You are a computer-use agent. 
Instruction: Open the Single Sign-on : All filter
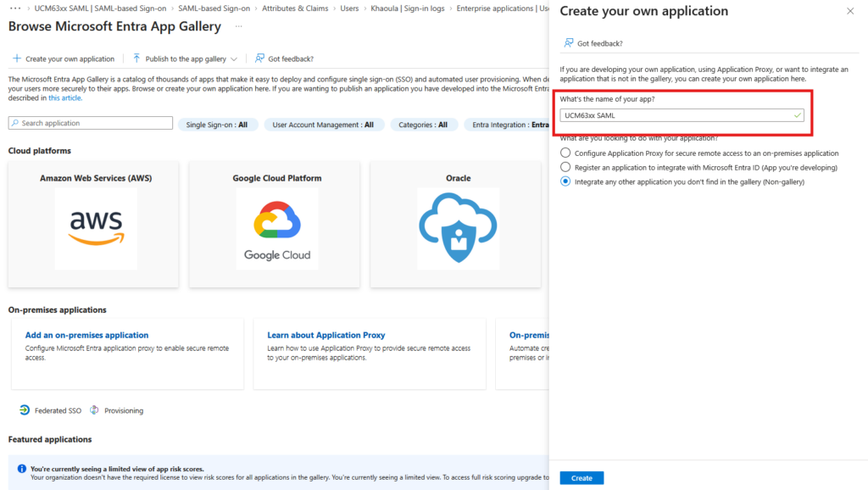(217, 125)
